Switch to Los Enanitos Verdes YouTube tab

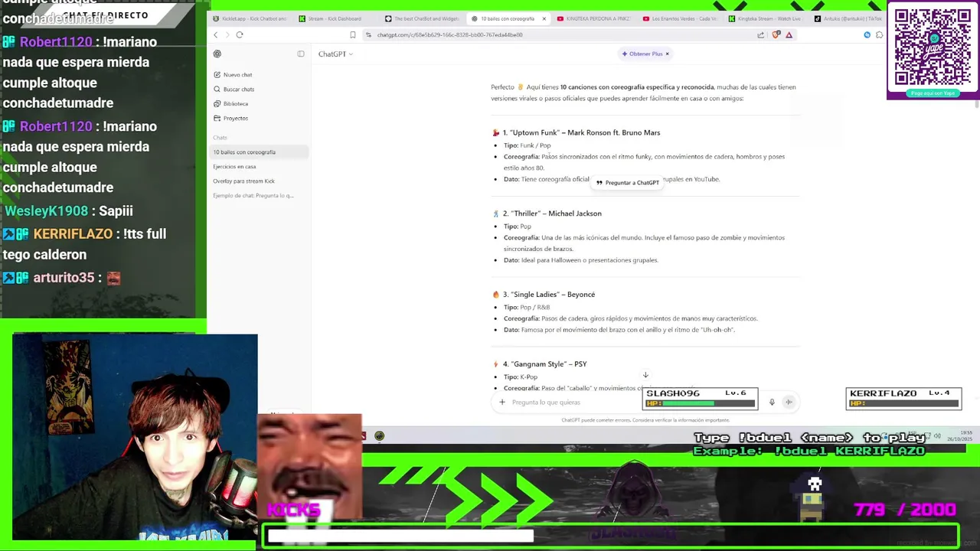[680, 18]
